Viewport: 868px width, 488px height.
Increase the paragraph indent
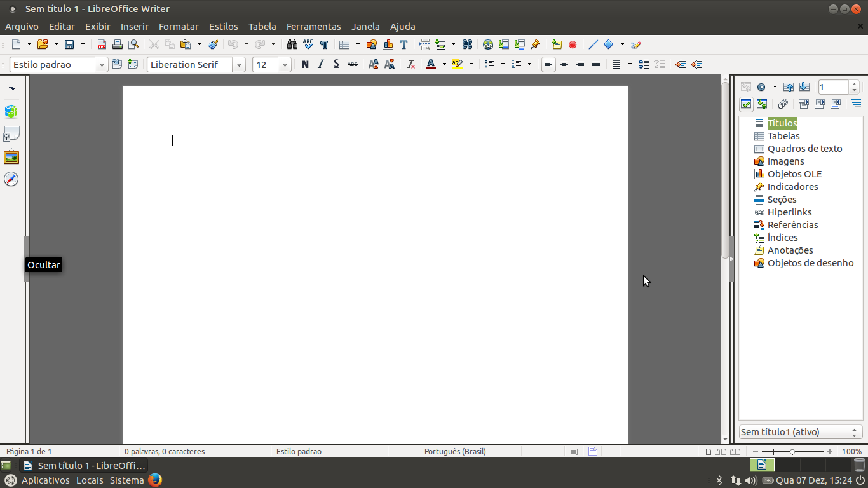(681, 64)
